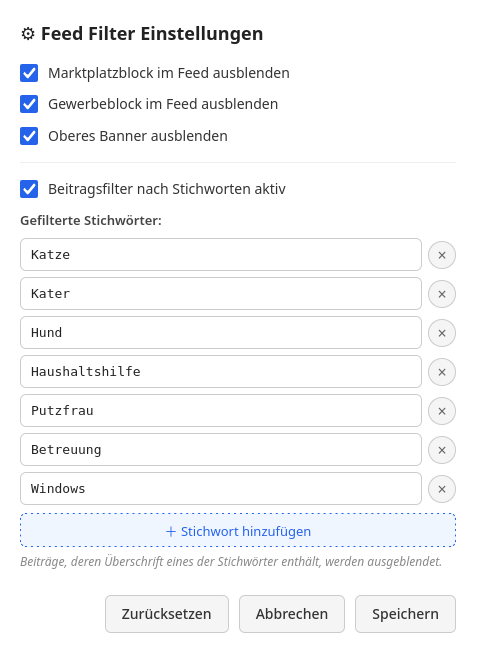
Task: Cancel with the Abbrechen button
Action: click(x=292, y=614)
